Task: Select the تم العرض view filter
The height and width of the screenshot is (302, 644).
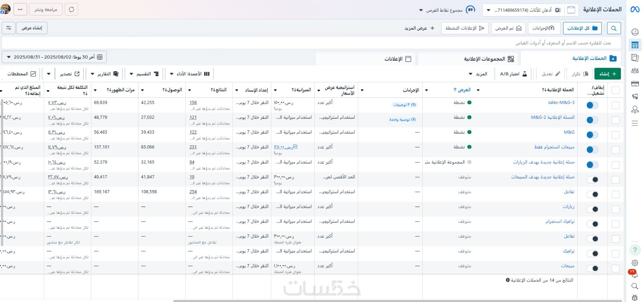Action: point(508,28)
